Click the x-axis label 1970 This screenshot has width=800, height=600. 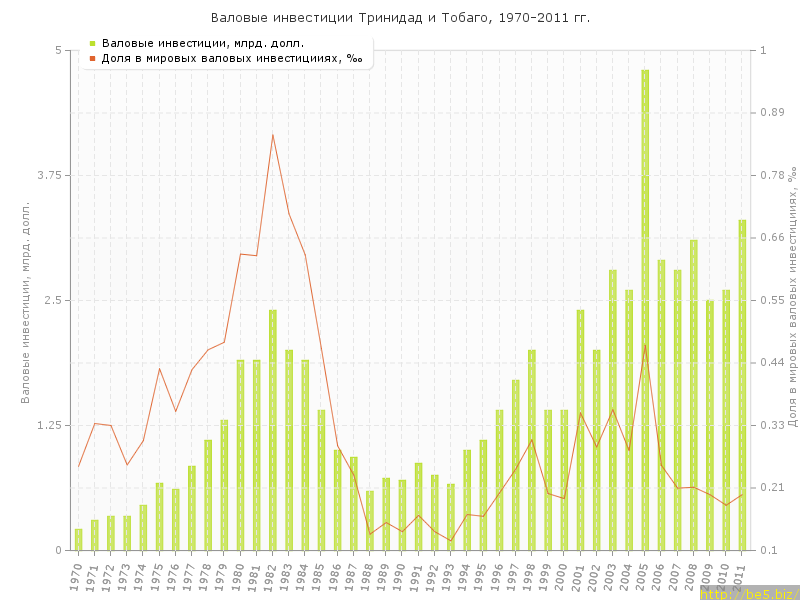click(x=77, y=576)
